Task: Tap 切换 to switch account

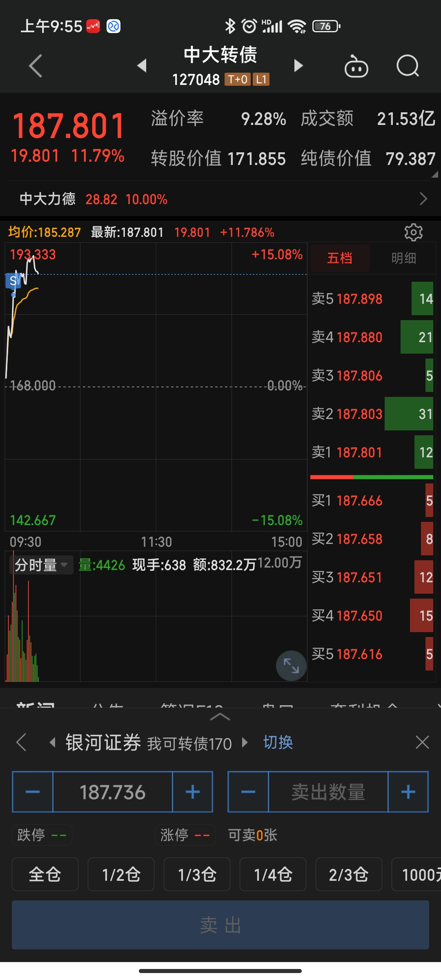Action: (x=278, y=742)
